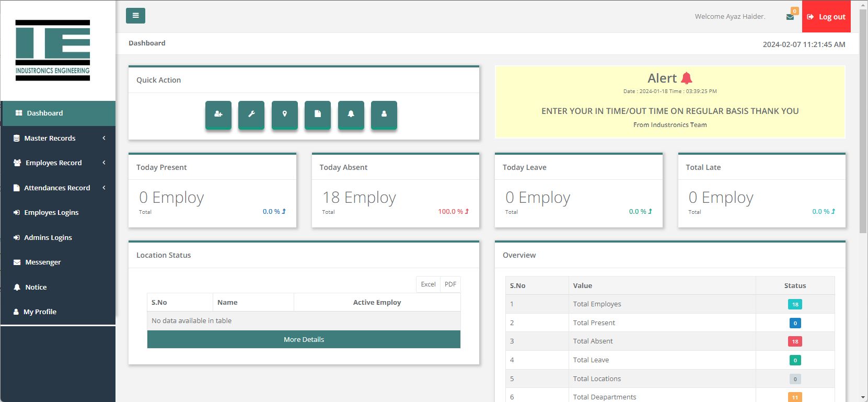Sort the table by Active Employ column
The height and width of the screenshot is (402, 868).
377,302
